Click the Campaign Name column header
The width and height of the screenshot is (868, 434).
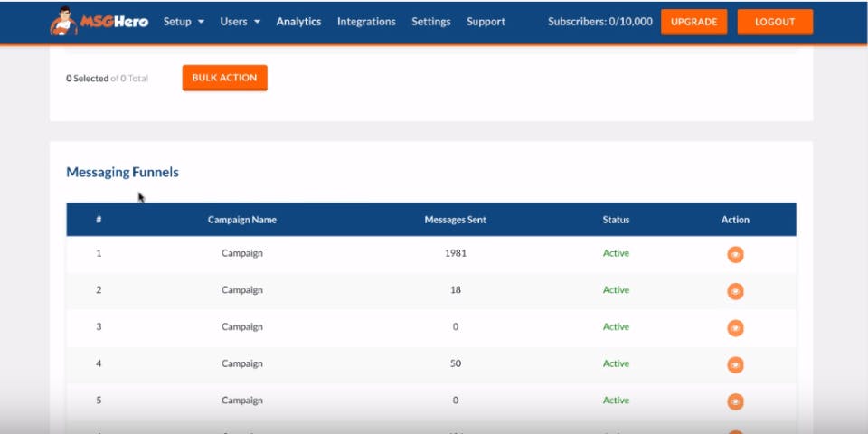click(242, 220)
